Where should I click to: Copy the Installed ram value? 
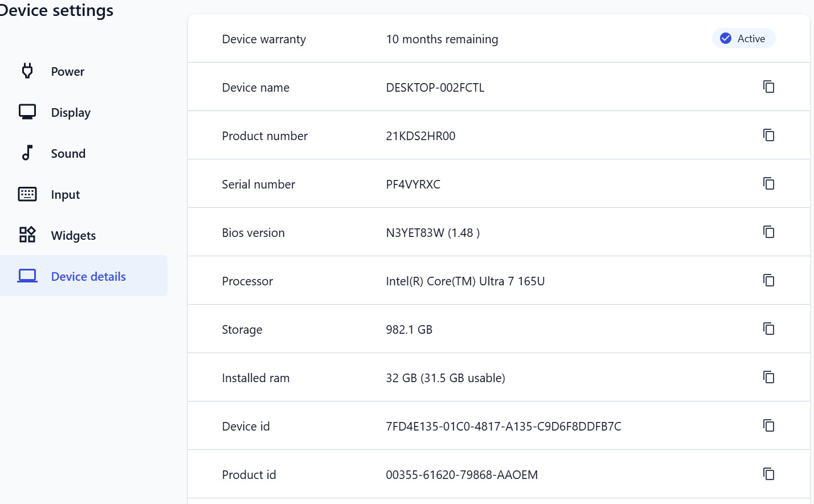click(768, 377)
